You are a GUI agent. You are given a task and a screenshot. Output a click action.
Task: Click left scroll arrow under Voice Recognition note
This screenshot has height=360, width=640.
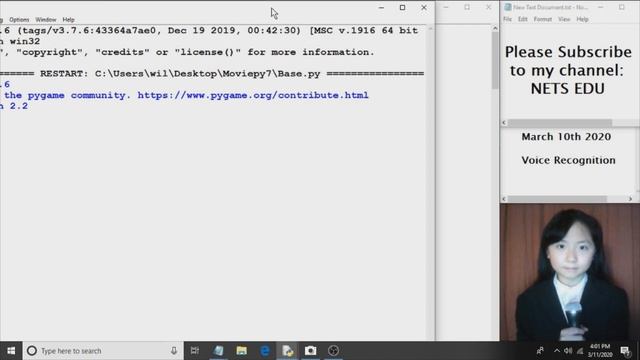[x=504, y=199]
